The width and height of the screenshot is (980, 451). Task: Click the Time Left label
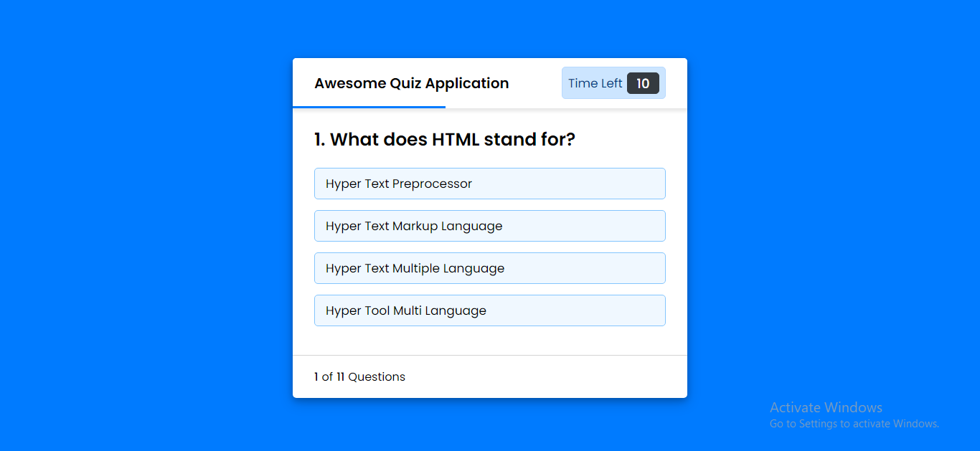[x=595, y=83]
